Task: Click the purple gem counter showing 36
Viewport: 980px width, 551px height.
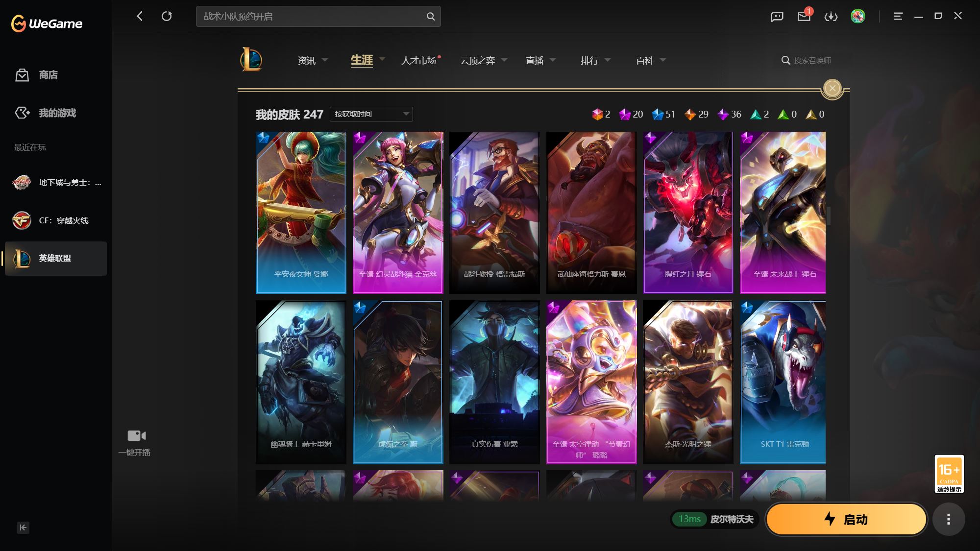Action: pyautogui.click(x=729, y=114)
